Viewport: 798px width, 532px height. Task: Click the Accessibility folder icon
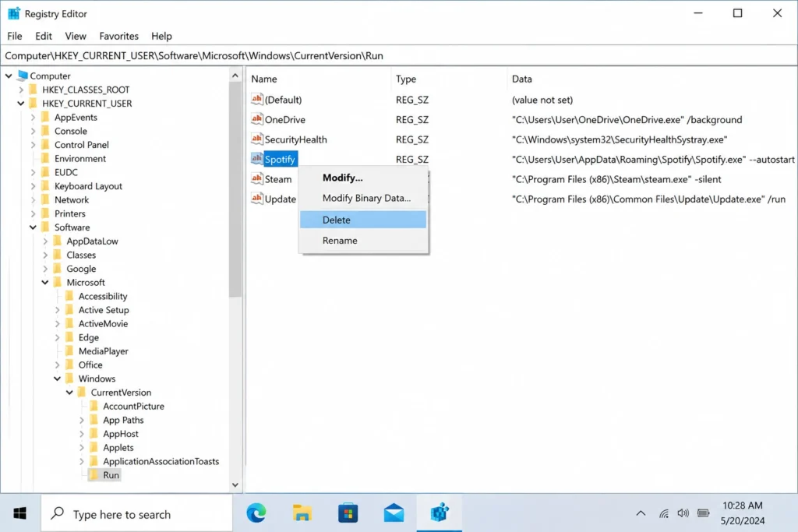click(69, 296)
